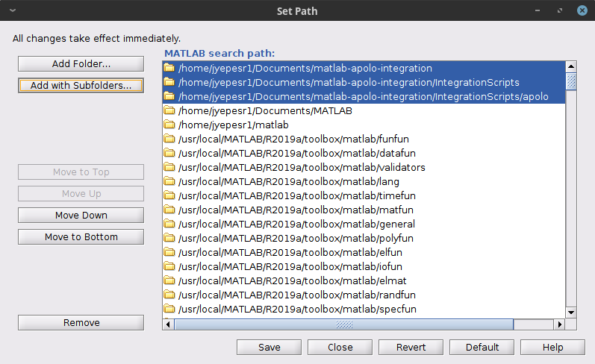Click folder icon beside timefun path

point(169,195)
